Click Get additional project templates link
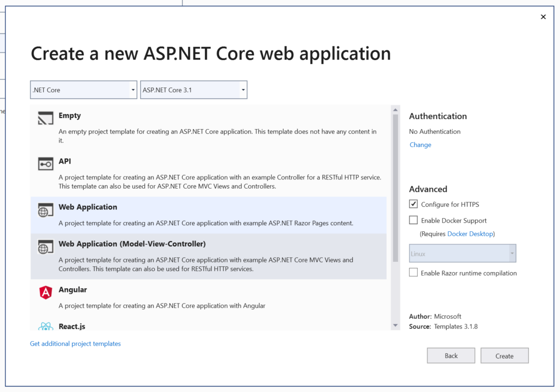 (75, 343)
